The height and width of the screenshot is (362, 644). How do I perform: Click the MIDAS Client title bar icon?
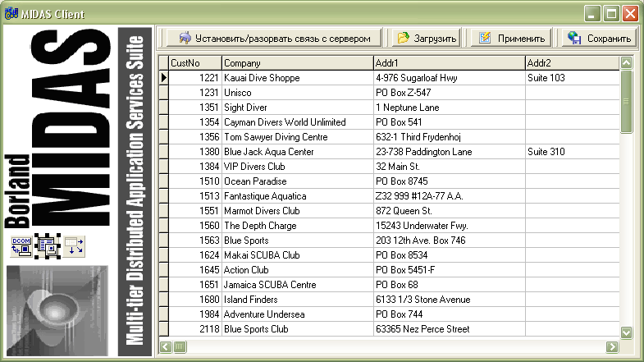(x=11, y=14)
